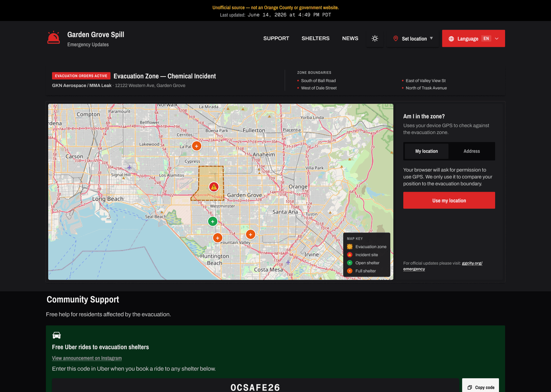
Task: Click 'South of Ball Road' boundary text
Action: [318, 80]
